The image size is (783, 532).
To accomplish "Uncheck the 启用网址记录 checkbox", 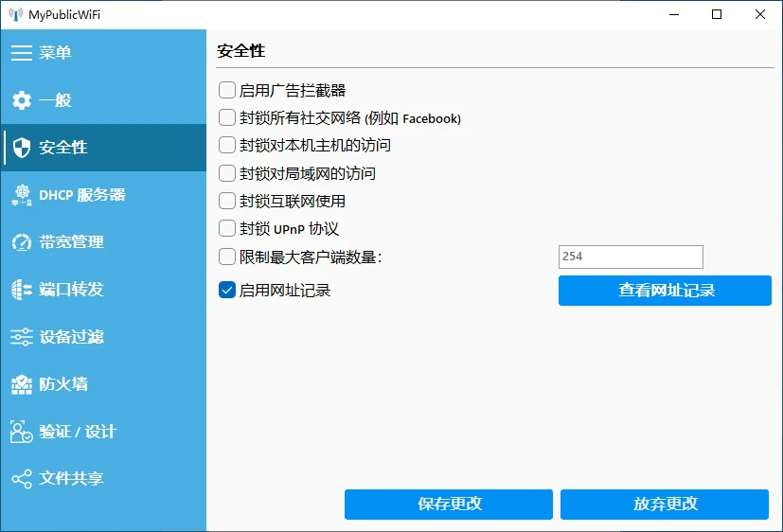I will pos(227,291).
